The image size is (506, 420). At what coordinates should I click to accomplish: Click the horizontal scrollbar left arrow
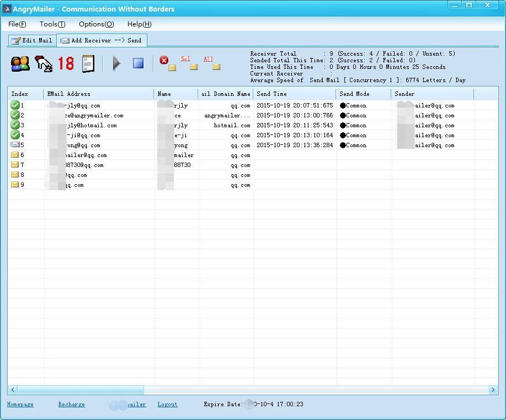pos(13,390)
